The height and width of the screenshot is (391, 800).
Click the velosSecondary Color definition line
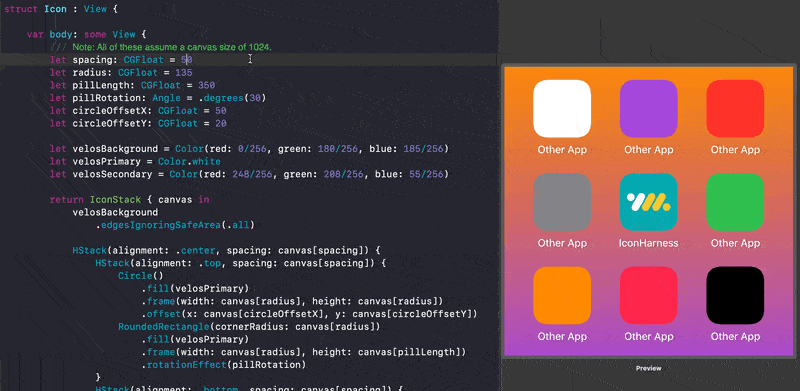[x=249, y=175]
